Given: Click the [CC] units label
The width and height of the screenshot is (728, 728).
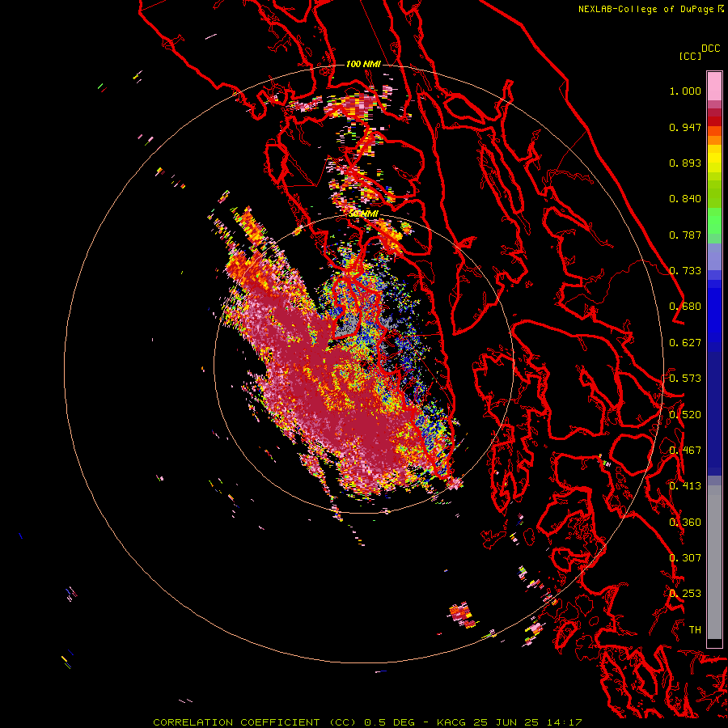Looking at the screenshot, I should [691, 56].
